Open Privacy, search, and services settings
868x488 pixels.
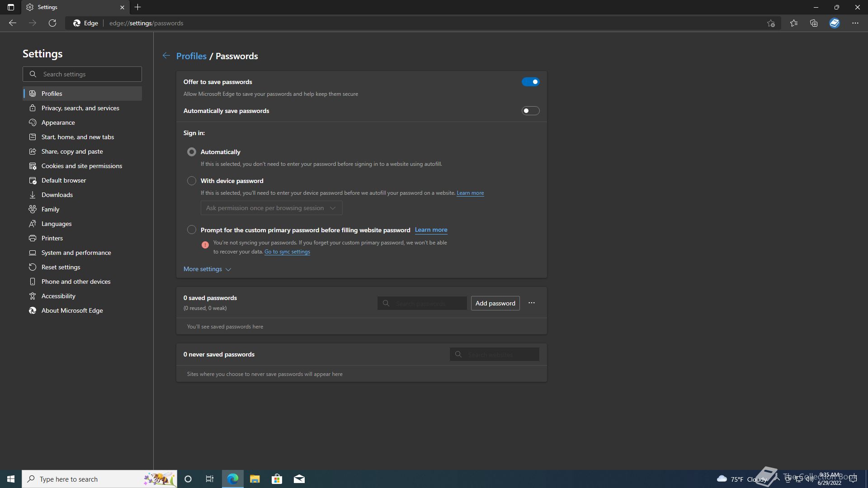[x=82, y=108]
